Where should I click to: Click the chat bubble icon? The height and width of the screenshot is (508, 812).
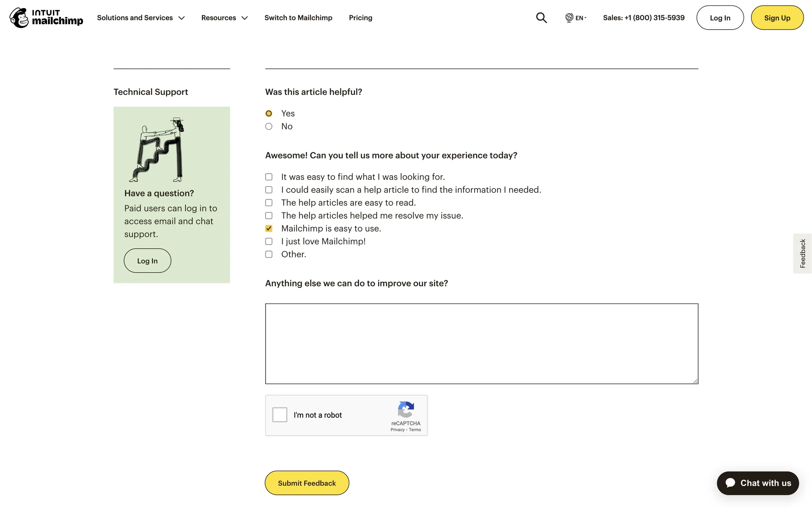point(730,483)
